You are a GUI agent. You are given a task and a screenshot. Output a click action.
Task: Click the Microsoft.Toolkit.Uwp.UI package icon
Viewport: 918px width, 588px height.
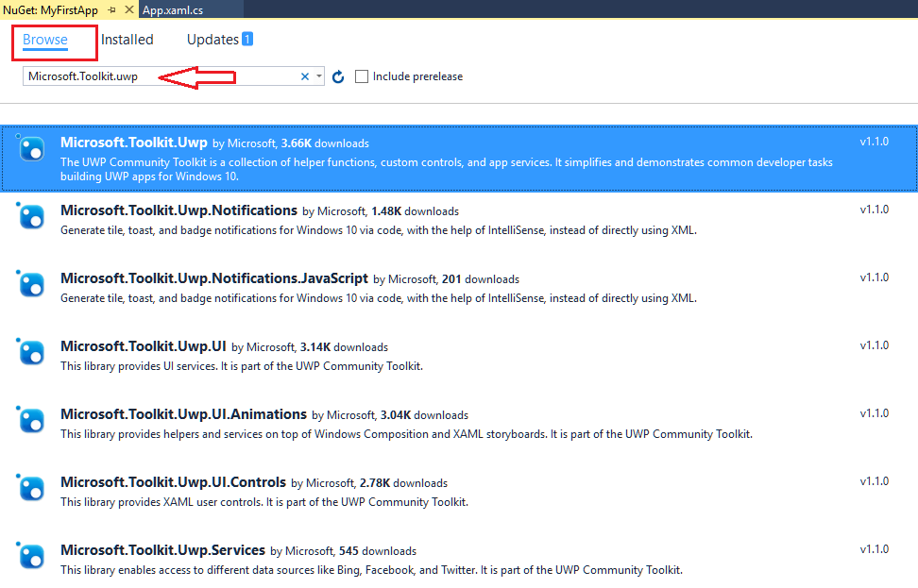[x=30, y=352]
